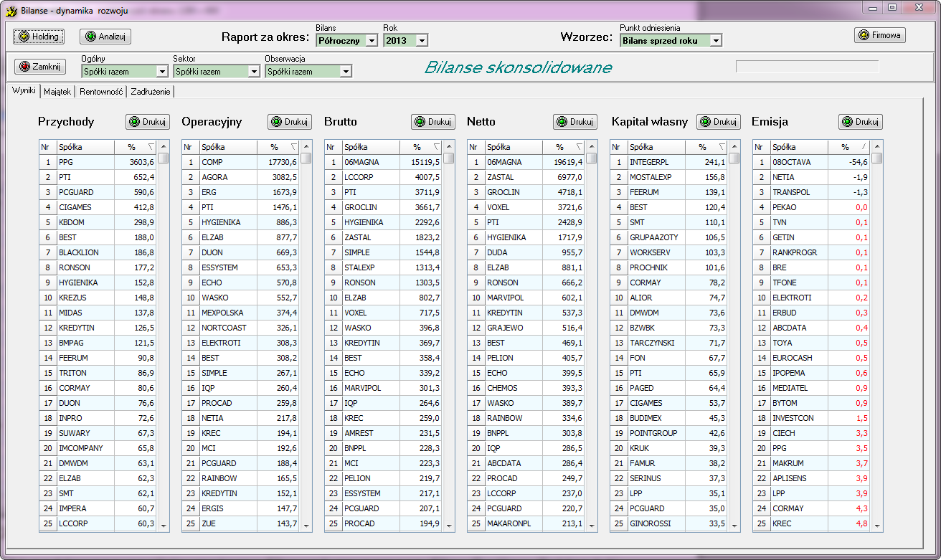Click Drukuj next to Emisja

pyautogui.click(x=861, y=122)
